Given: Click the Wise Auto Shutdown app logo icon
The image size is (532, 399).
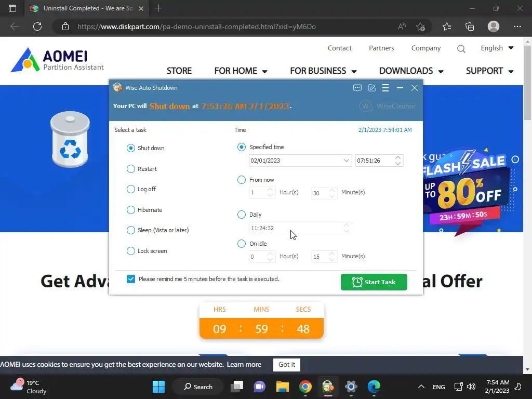Looking at the screenshot, I should point(117,87).
